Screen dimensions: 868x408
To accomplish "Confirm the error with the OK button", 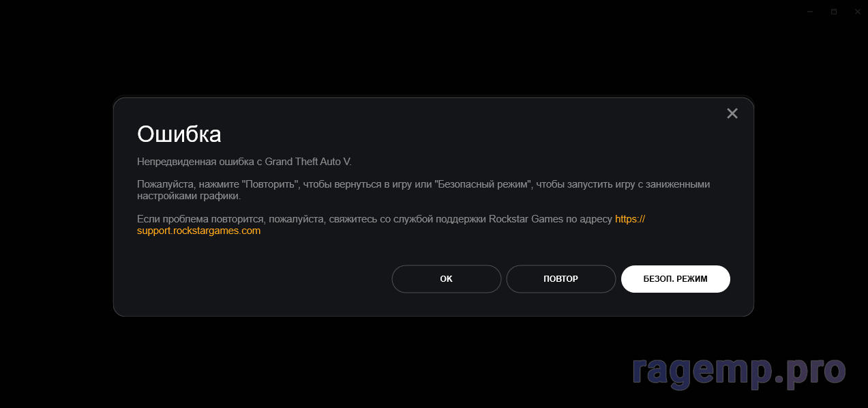I will 447,279.
